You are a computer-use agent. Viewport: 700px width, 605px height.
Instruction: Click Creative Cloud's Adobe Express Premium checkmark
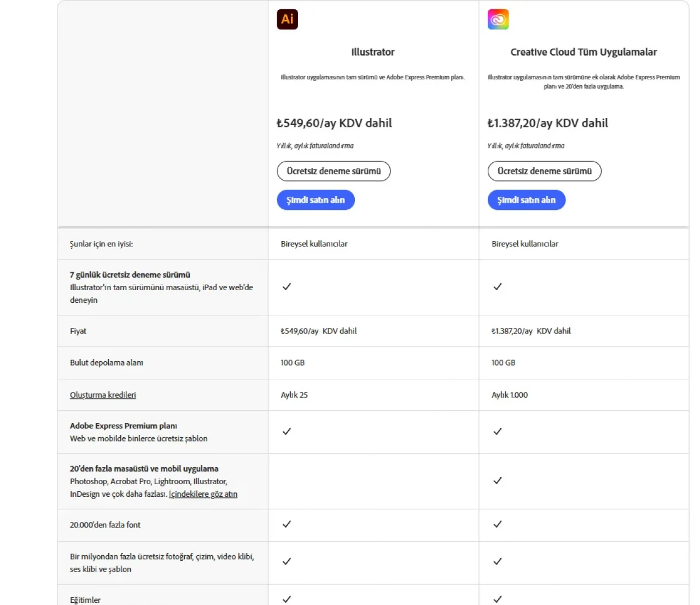[497, 432]
